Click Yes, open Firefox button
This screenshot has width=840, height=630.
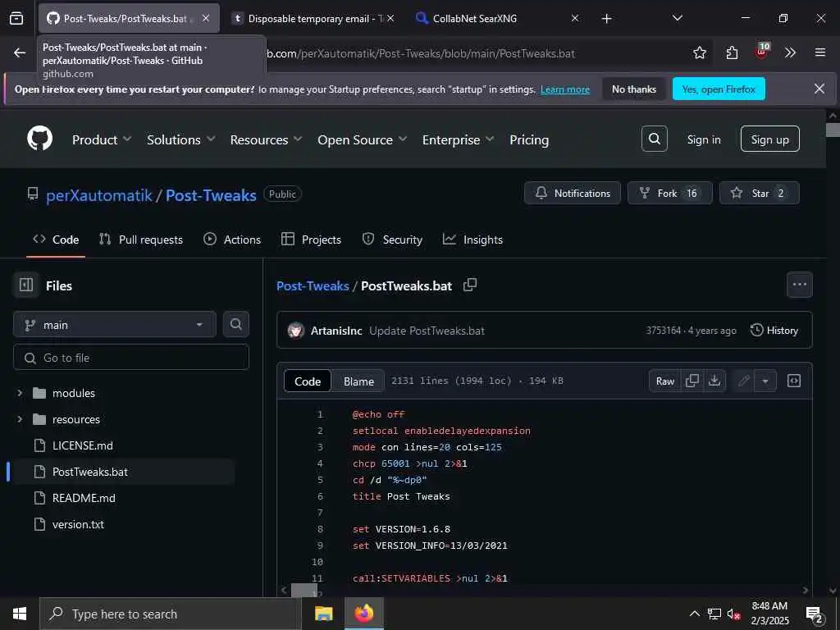719,89
